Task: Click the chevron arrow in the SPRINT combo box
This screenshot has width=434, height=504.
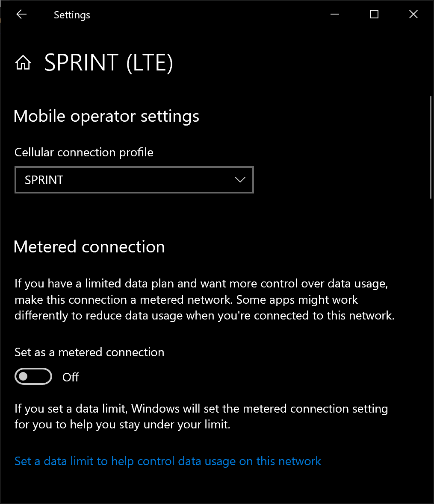Action: pos(240,180)
